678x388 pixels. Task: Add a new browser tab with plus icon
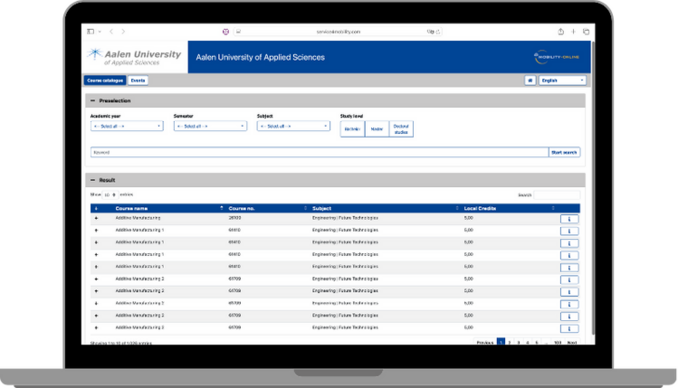[573, 32]
